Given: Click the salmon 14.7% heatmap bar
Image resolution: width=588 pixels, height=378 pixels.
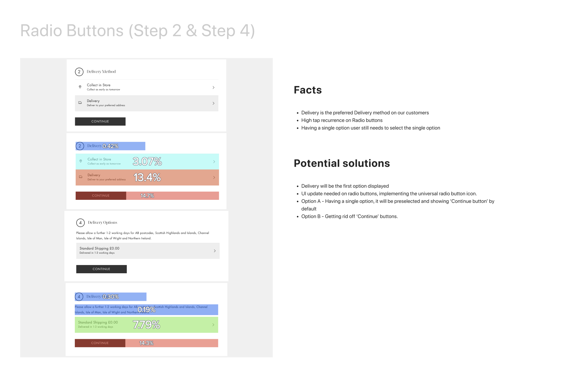Looking at the screenshot, I should 172,196.
